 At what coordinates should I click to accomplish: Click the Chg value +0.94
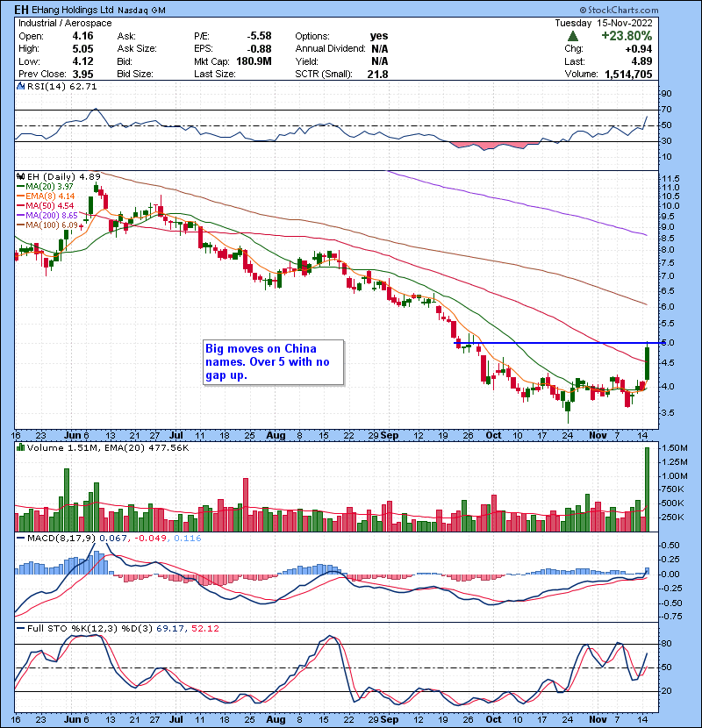pos(638,49)
